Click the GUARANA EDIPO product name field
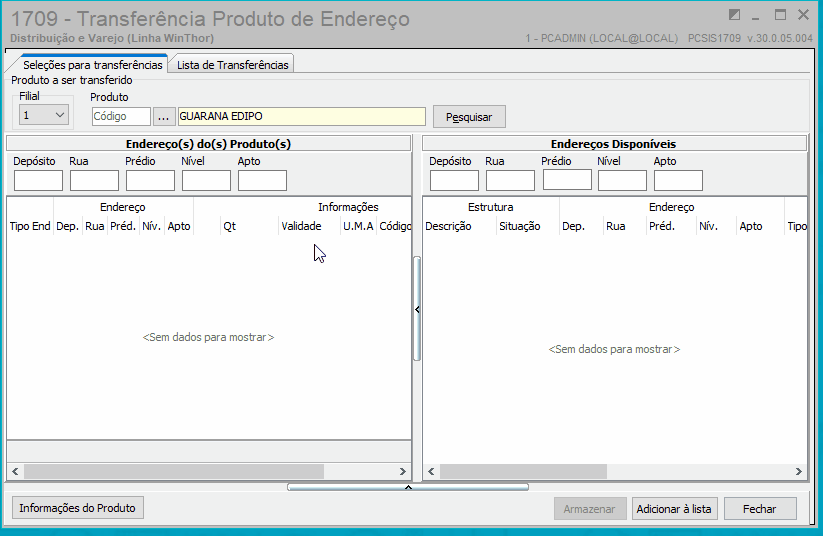 coord(302,117)
